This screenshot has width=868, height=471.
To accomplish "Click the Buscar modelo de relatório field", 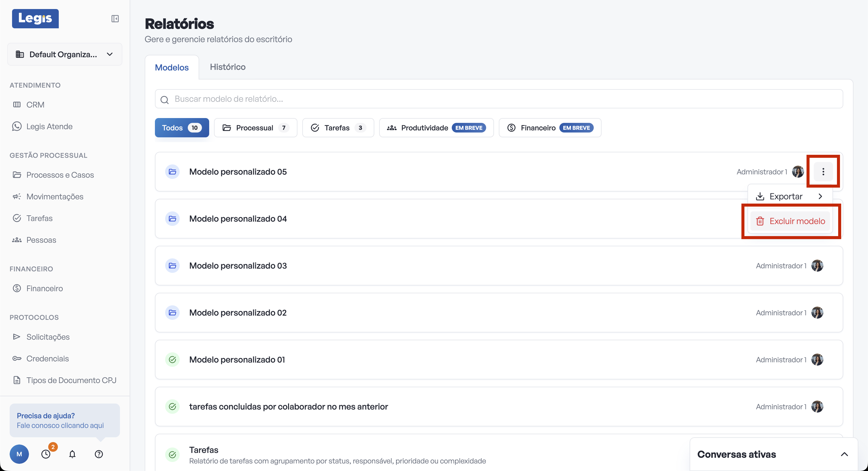I will (x=499, y=99).
